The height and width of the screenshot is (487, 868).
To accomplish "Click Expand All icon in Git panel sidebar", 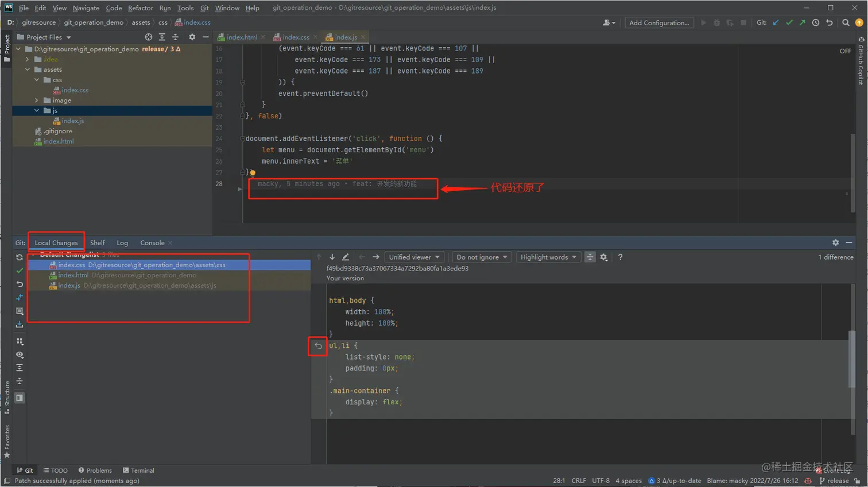I will (20, 368).
